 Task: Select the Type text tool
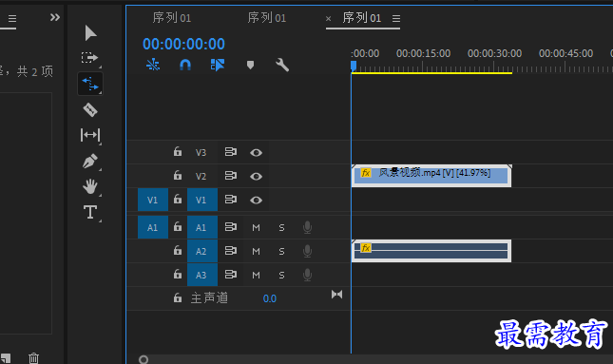pyautogui.click(x=90, y=212)
